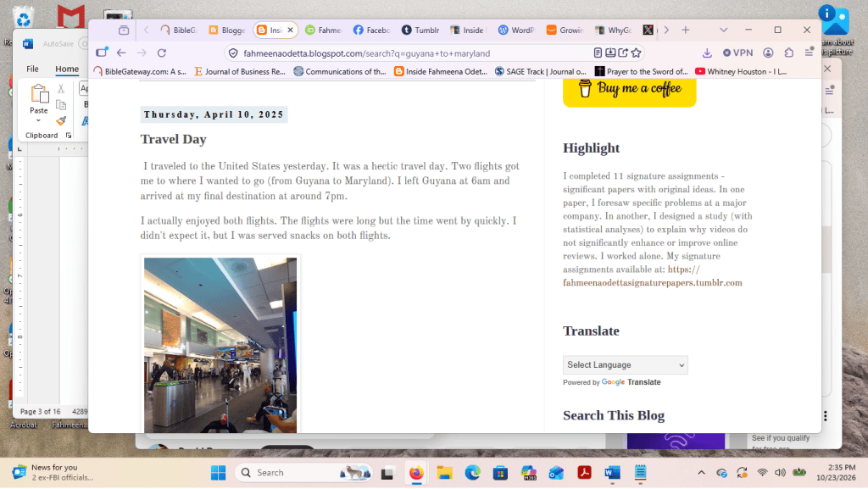Click the site security shield icon
This screenshot has height=489, width=868.
(x=233, y=53)
